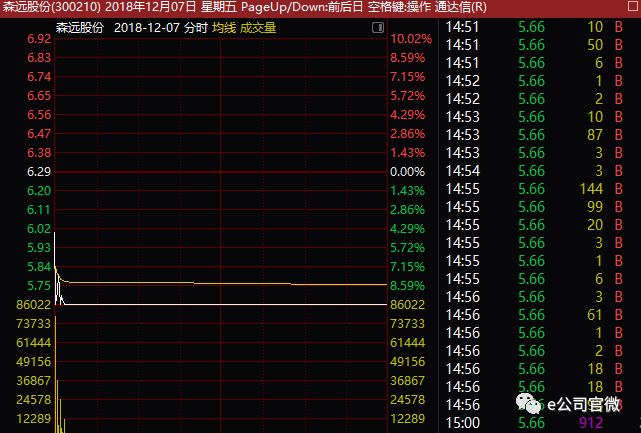
Task: Click the tall yellow opening volume bar
Action: 56,405
